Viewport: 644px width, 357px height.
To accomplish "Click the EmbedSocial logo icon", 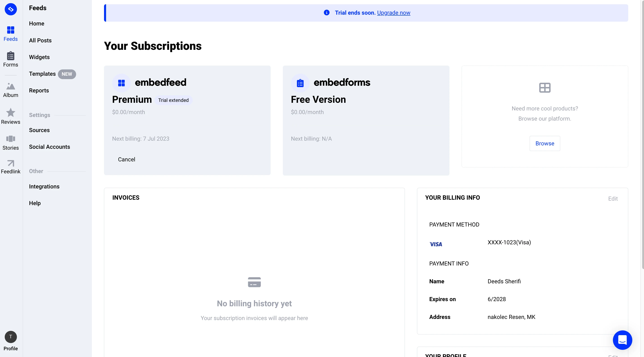I will pos(11,9).
